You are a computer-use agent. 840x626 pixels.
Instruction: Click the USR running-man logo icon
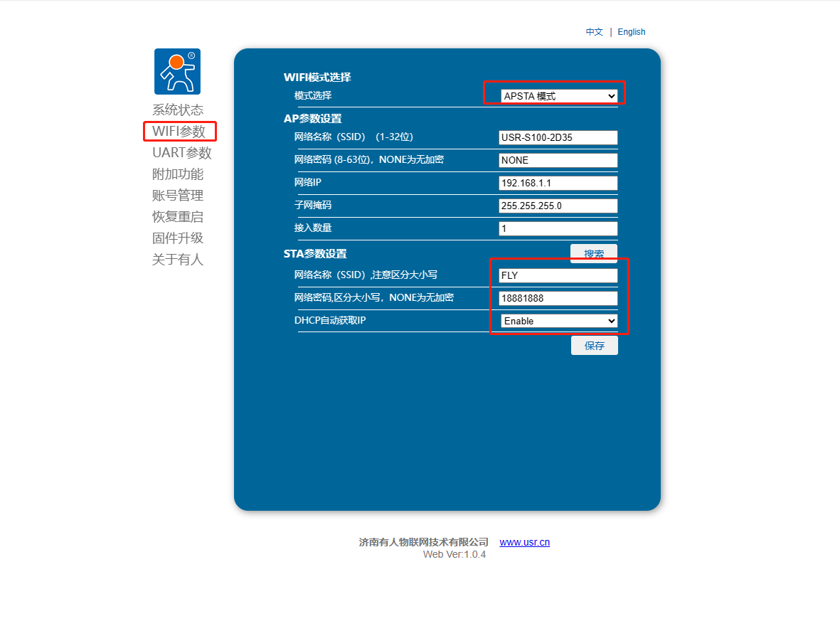(177, 71)
